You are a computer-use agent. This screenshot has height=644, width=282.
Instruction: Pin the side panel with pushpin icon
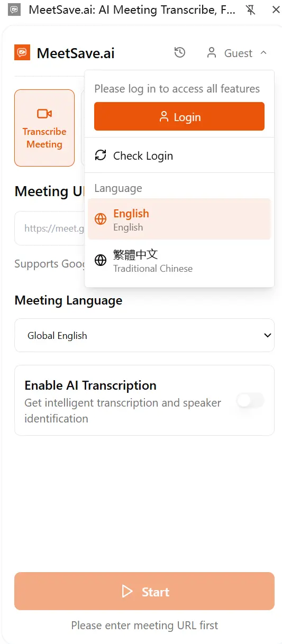(x=251, y=10)
